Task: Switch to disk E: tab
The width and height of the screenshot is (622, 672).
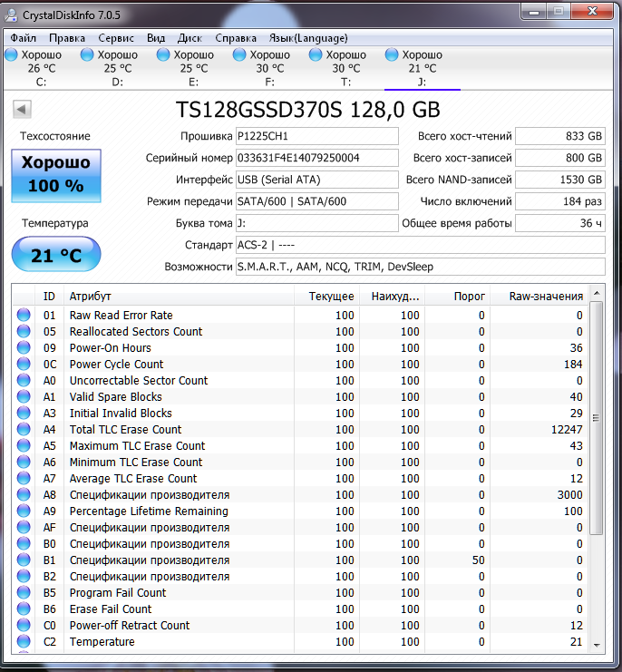Action: point(194,68)
